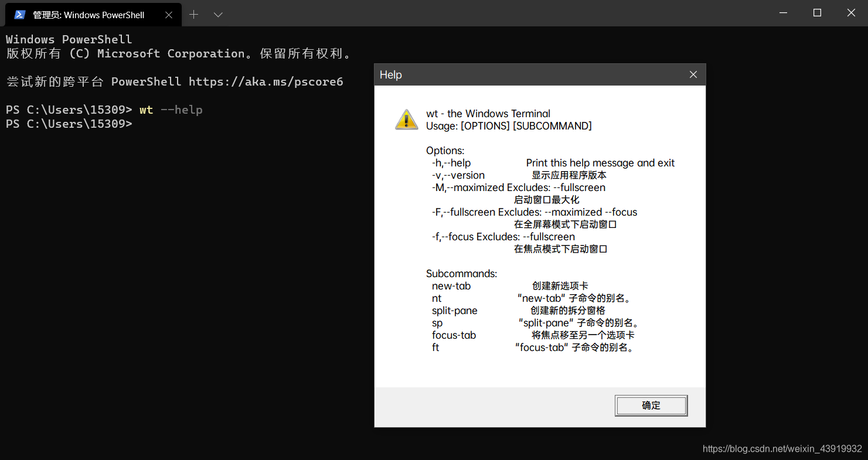Click the 在全屏幕模式下启动窗口 description

pyautogui.click(x=566, y=224)
